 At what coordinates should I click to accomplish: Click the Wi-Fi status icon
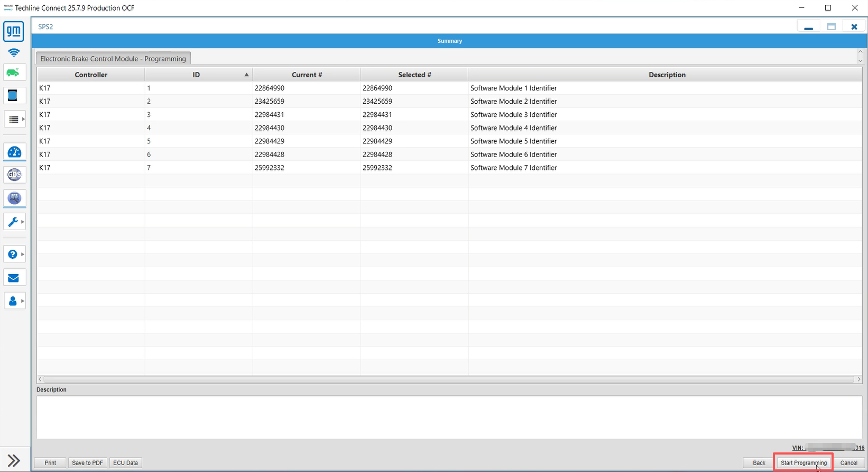click(14, 52)
